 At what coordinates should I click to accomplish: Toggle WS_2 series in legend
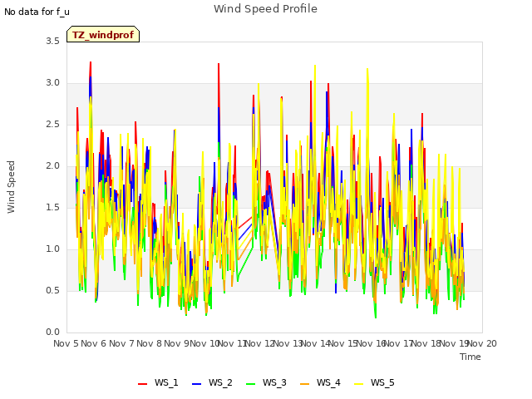click(212, 382)
